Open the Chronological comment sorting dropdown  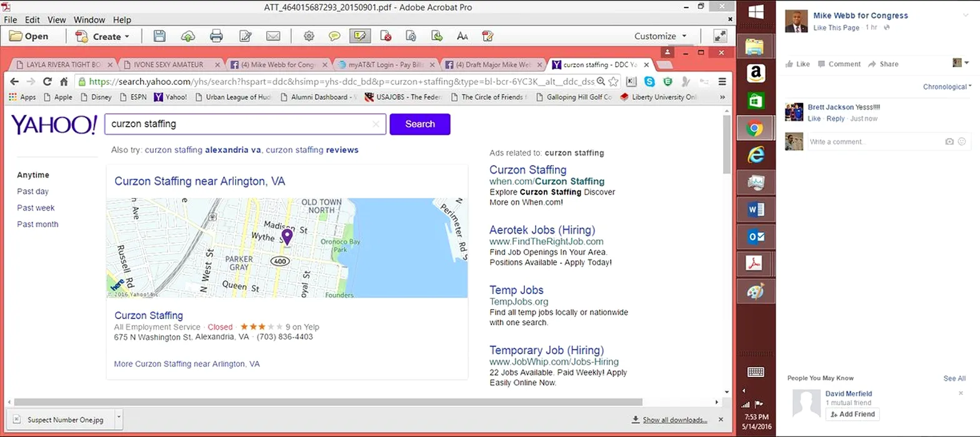click(x=947, y=87)
